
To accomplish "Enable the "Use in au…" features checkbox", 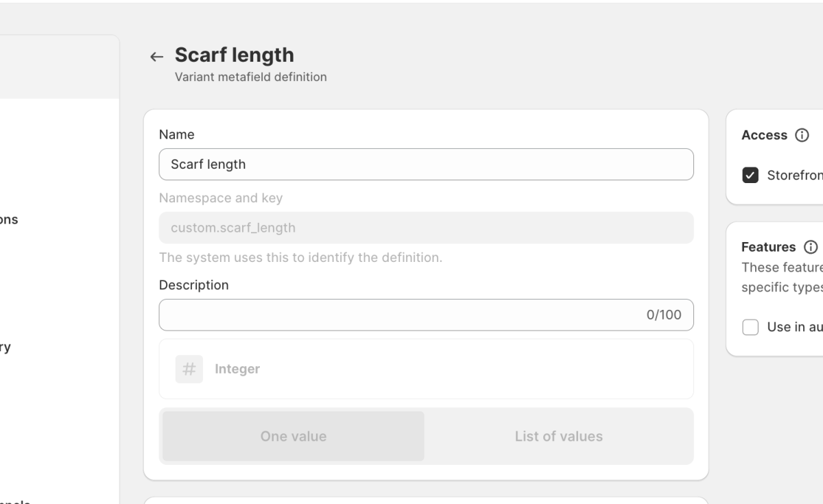I will tap(750, 327).
